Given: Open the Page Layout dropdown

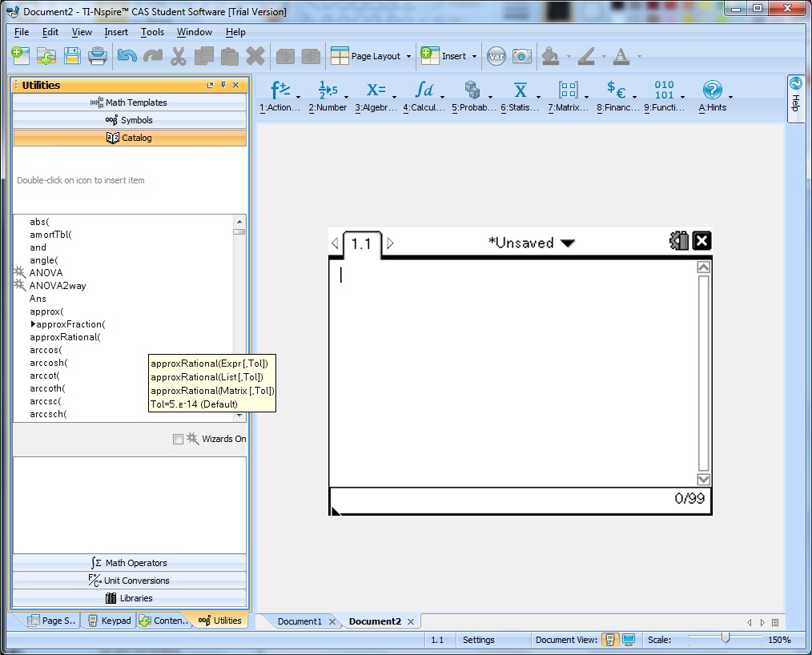Looking at the screenshot, I should click(372, 56).
